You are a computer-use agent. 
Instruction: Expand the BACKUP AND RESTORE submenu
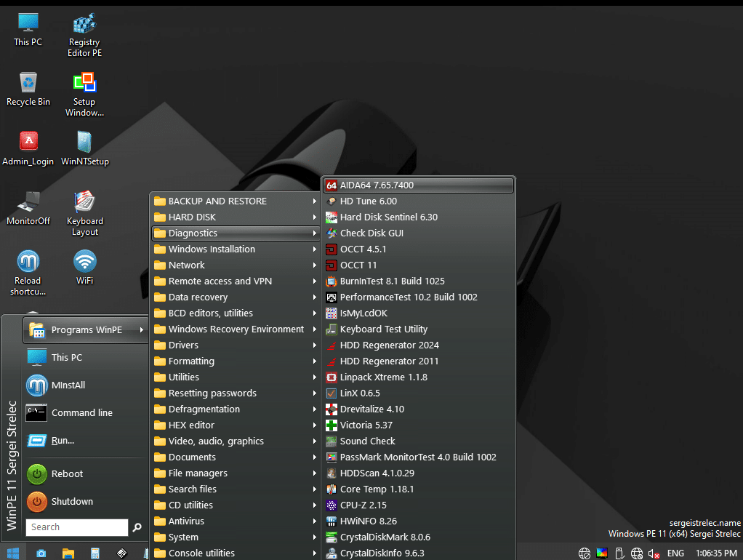tap(235, 201)
